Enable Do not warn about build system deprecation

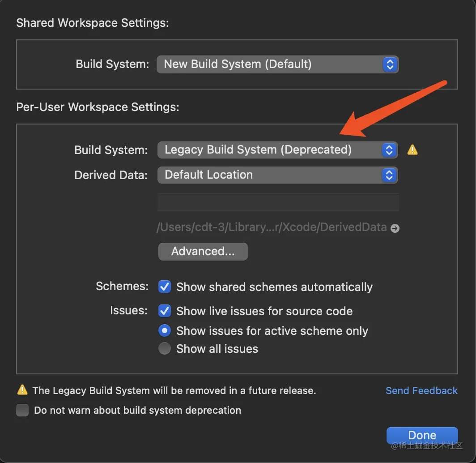pos(22,410)
